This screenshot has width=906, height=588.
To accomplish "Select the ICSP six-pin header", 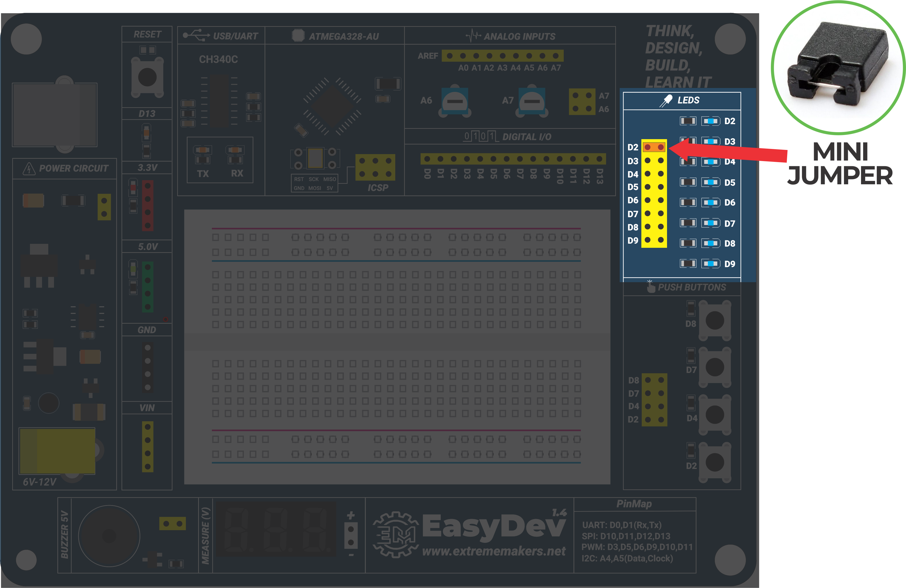I will (x=375, y=167).
